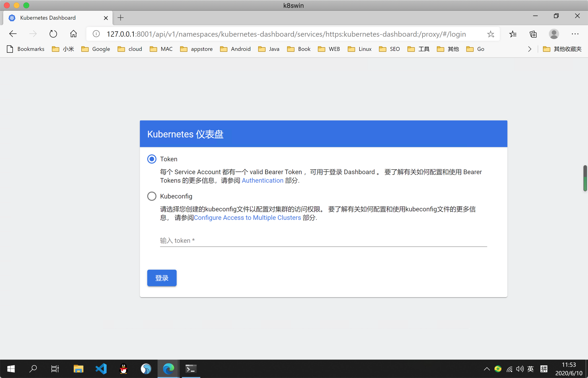
Task: Open the Linux bookmark folder
Action: tap(360, 49)
